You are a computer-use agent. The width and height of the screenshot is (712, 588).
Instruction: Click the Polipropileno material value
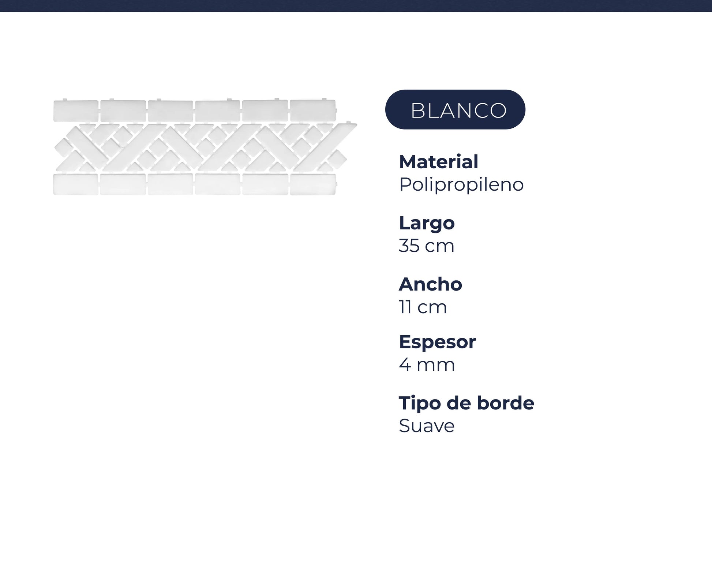click(461, 184)
